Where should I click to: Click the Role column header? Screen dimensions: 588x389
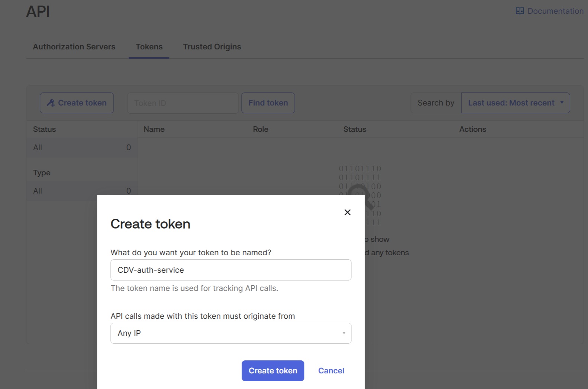click(260, 129)
